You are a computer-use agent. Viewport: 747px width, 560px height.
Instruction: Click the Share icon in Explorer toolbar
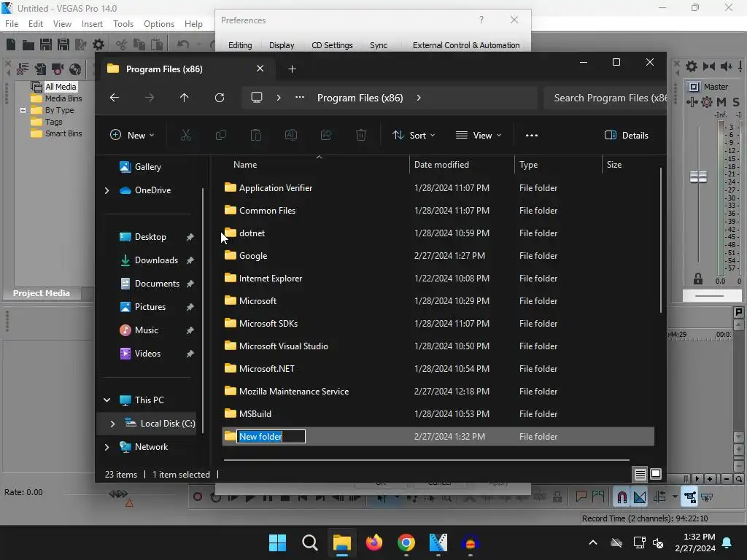pos(326,135)
